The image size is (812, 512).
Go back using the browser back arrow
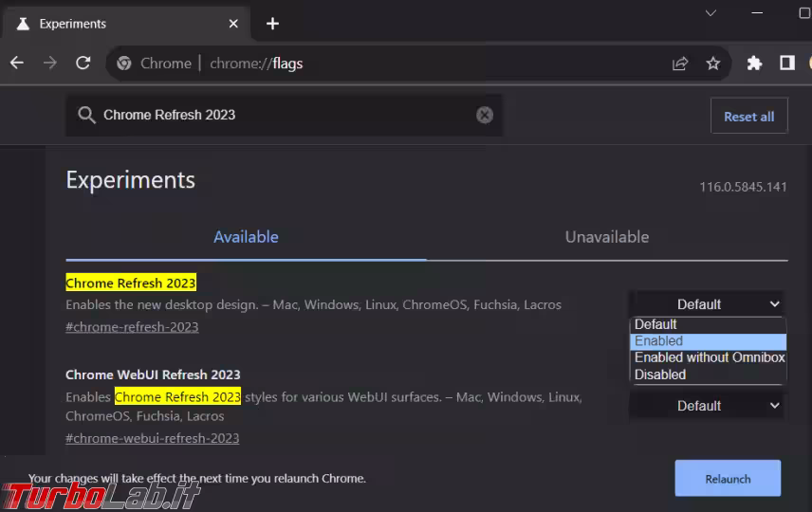coord(17,64)
